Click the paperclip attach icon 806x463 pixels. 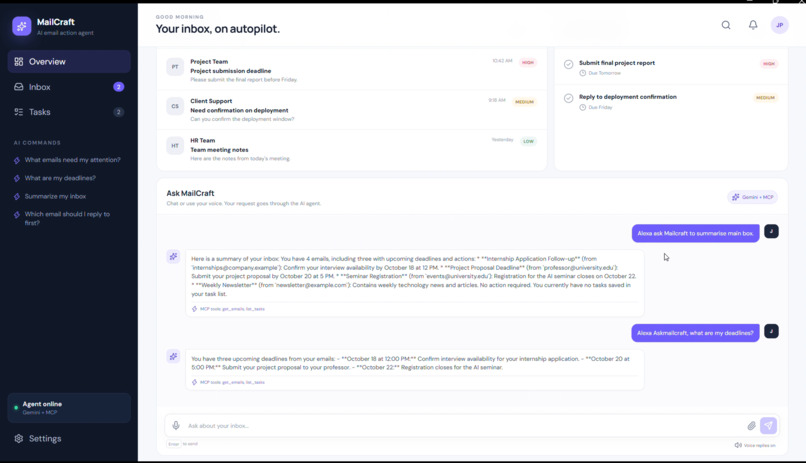(752, 425)
